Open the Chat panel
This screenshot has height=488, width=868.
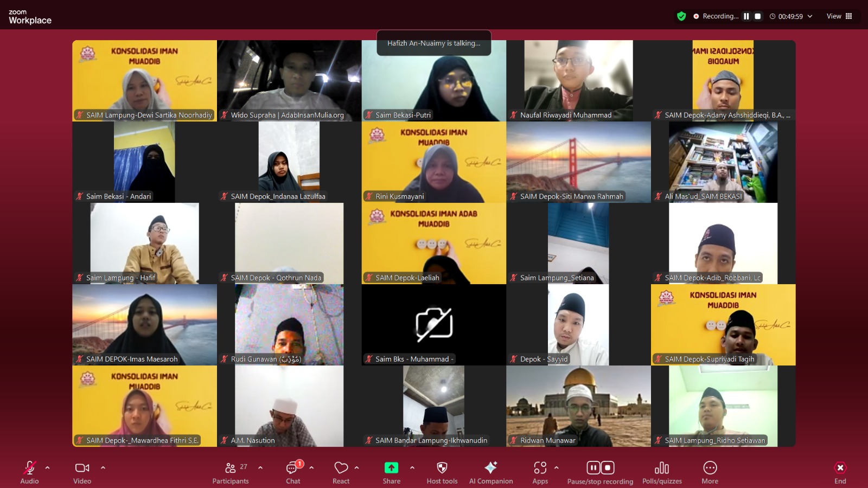click(x=293, y=472)
